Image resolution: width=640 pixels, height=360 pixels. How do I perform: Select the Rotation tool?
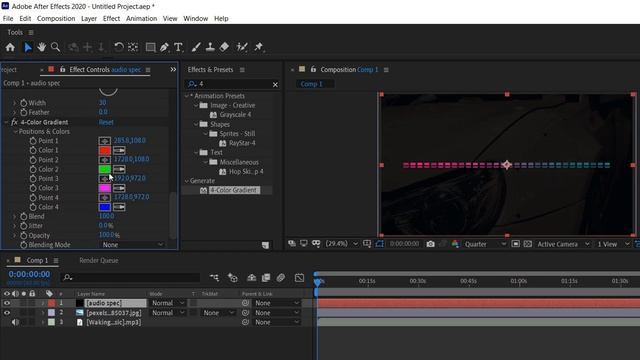(119, 47)
